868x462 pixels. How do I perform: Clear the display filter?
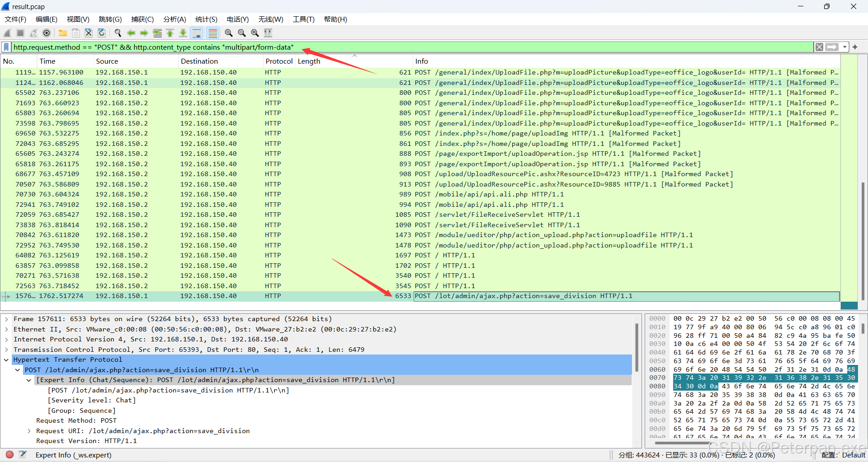(x=819, y=47)
